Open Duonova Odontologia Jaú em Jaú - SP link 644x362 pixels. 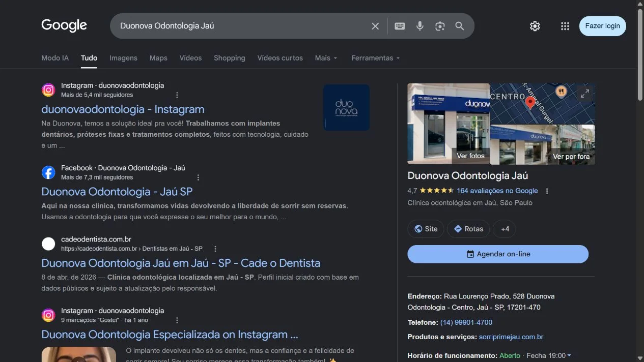coord(181,263)
